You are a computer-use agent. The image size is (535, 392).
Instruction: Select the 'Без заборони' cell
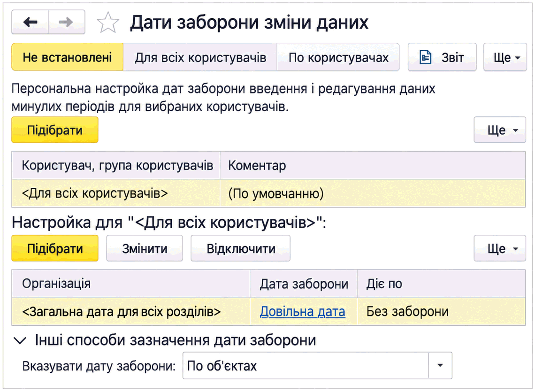tap(441, 311)
